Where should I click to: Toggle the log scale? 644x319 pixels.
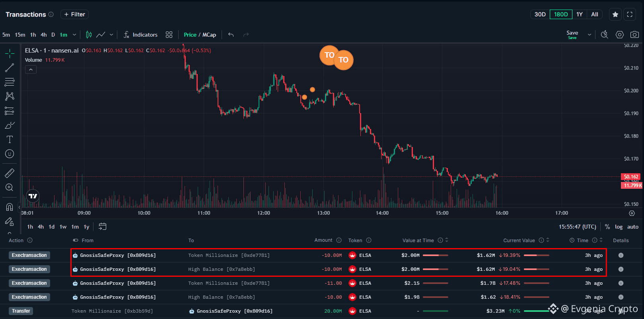619,227
